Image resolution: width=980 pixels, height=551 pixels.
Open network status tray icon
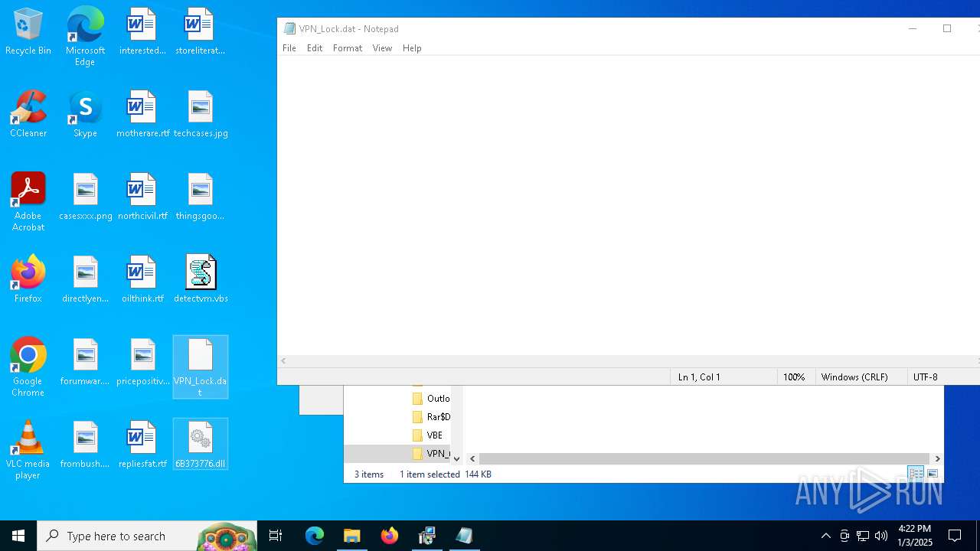pyautogui.click(x=863, y=536)
